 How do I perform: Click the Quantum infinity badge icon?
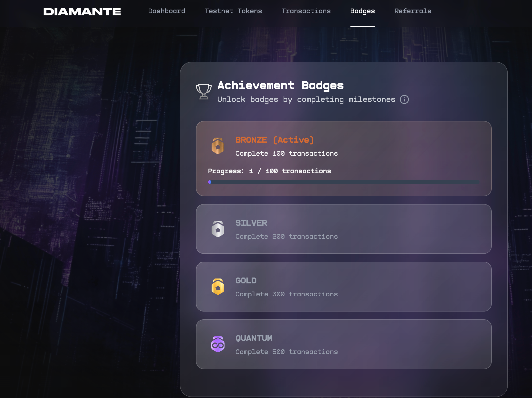coord(218,344)
